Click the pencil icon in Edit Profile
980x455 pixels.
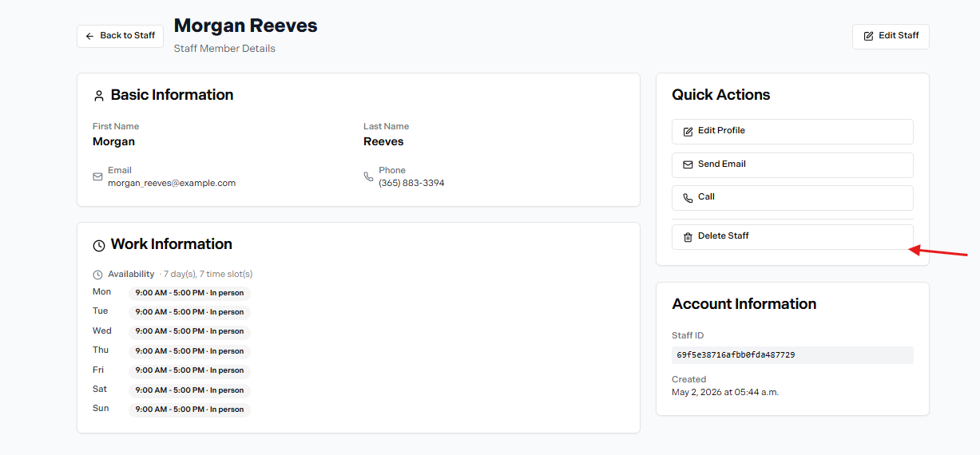688,132
